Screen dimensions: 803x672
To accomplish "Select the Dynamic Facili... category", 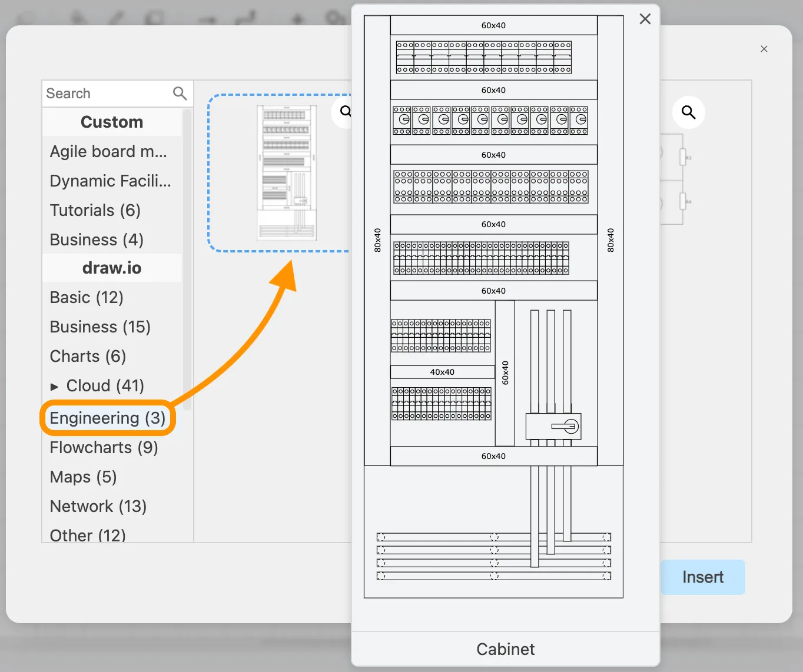I will pos(110,181).
